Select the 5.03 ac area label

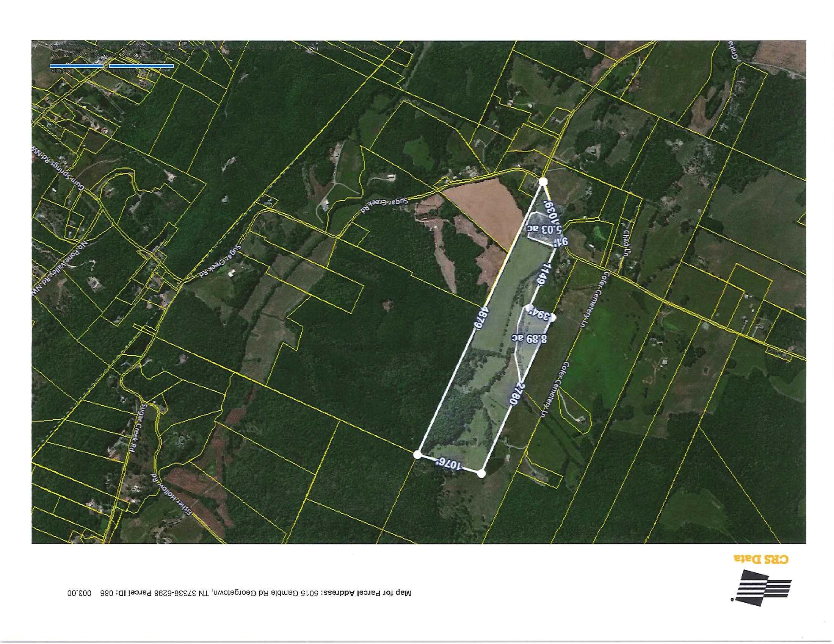point(544,229)
